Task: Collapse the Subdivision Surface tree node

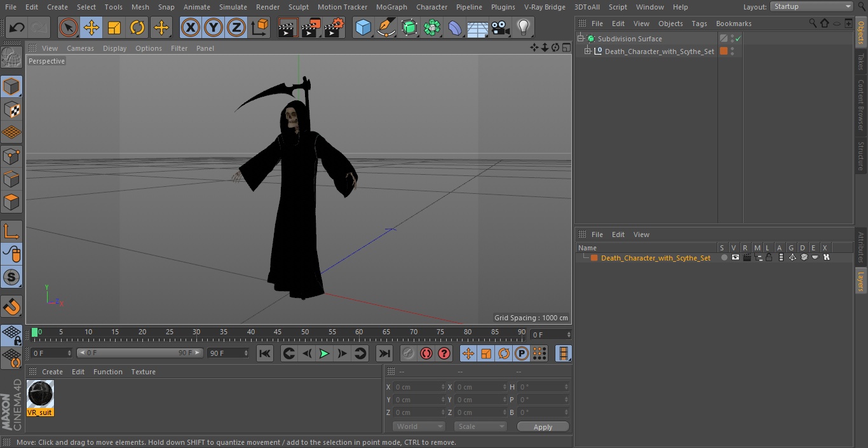Action: 580,39
